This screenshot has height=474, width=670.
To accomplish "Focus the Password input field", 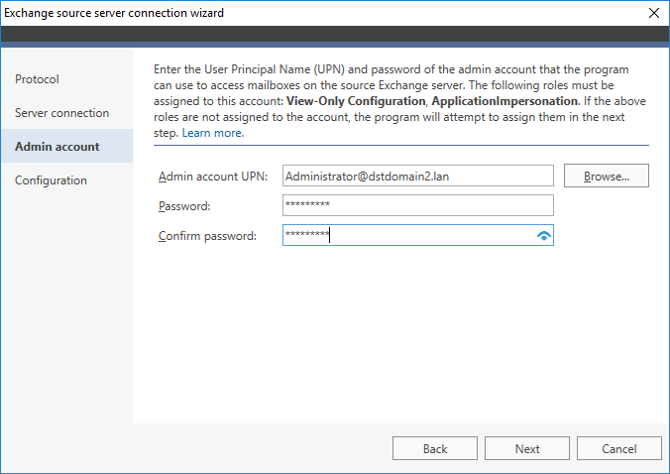I will [x=417, y=206].
